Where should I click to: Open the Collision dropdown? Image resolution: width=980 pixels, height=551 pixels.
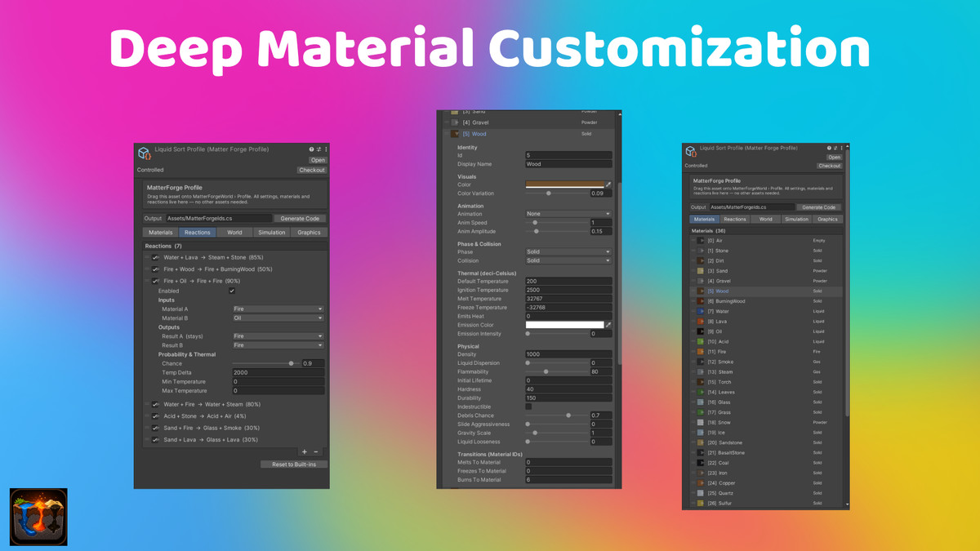[x=568, y=261]
